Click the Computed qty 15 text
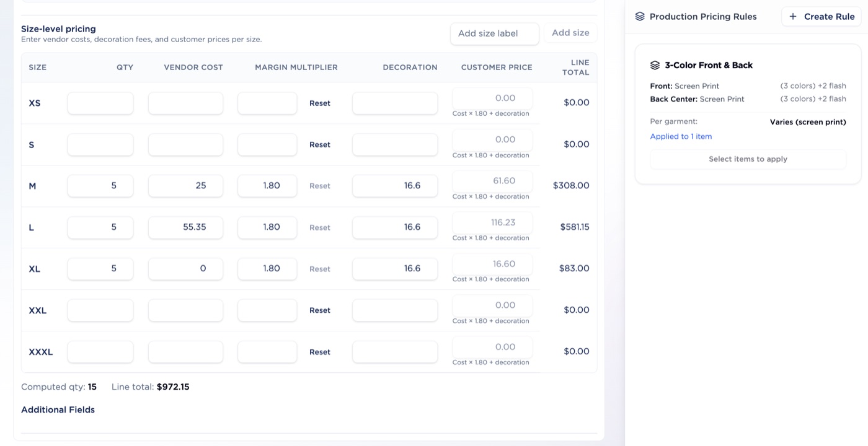This screenshot has height=446, width=868. click(x=59, y=387)
